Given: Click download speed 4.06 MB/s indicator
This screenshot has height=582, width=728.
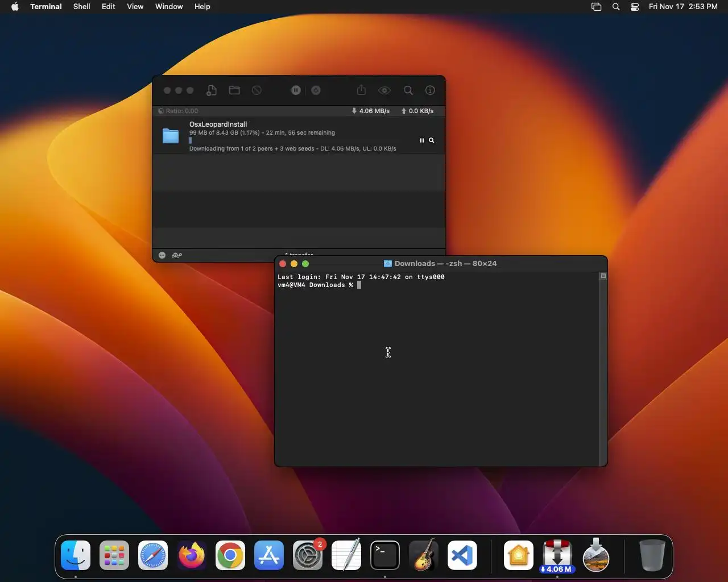Looking at the screenshot, I should tap(370, 111).
